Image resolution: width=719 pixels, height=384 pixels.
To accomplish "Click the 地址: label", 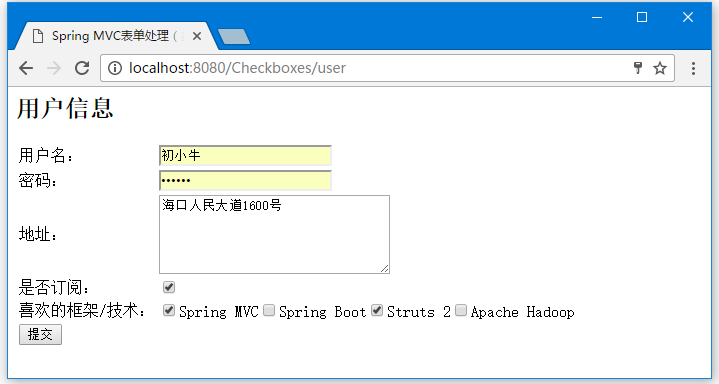I will point(38,234).
